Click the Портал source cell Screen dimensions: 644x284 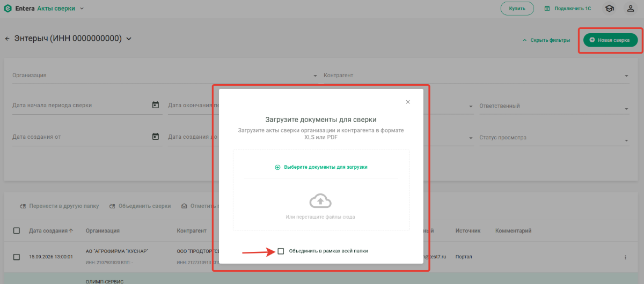[464, 257]
